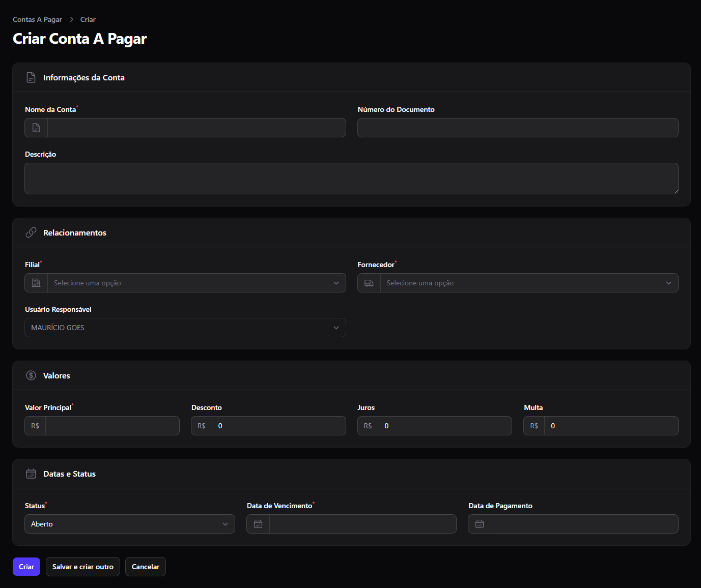Click the Data de Vencimento label
This screenshot has width=701, height=588.
[x=279, y=506]
